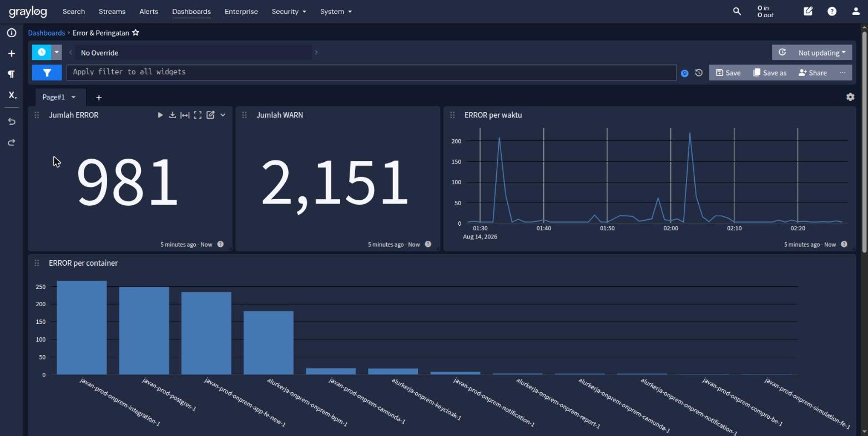Viewport: 868px width, 436px height.
Task: Focus the Apply filter to all widgets field
Action: click(x=371, y=73)
